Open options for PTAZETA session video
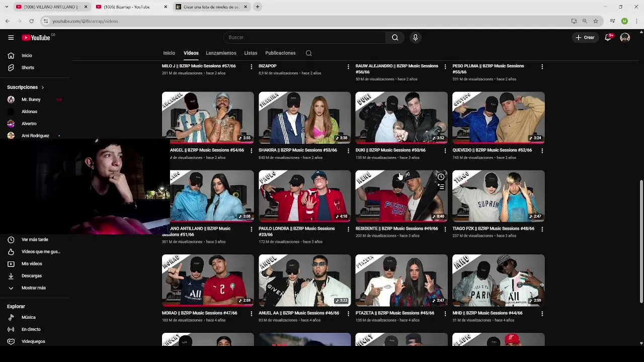The height and width of the screenshot is (362, 644). coord(445,313)
